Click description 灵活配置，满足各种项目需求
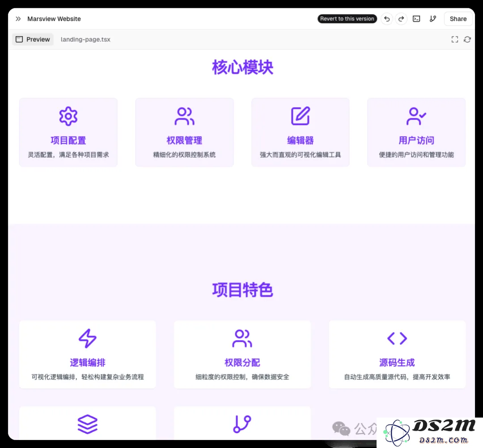This screenshot has width=483, height=448. coord(68,155)
